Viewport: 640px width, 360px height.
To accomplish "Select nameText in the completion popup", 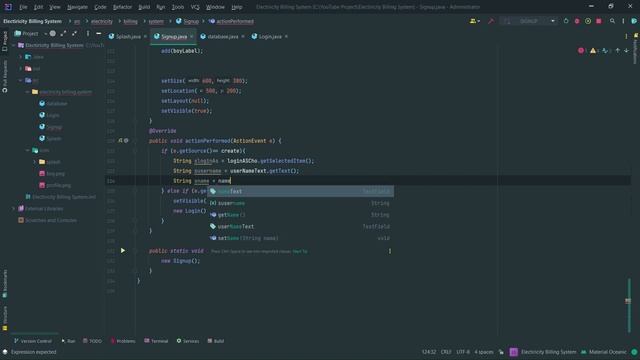I will [300, 191].
